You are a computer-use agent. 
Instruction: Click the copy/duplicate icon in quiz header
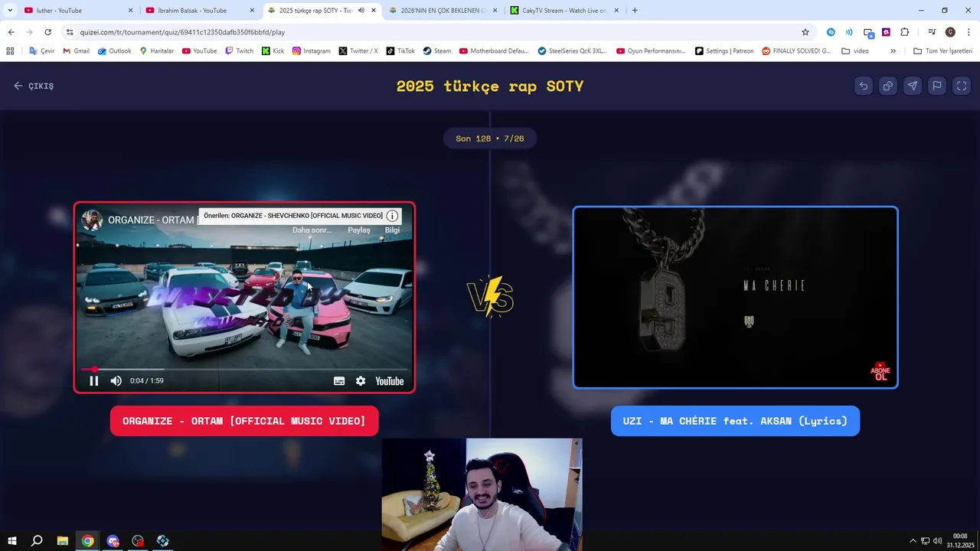tap(888, 86)
